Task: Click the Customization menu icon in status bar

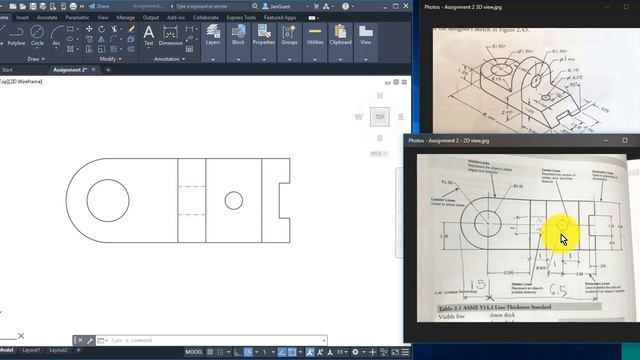Action: click(x=405, y=352)
